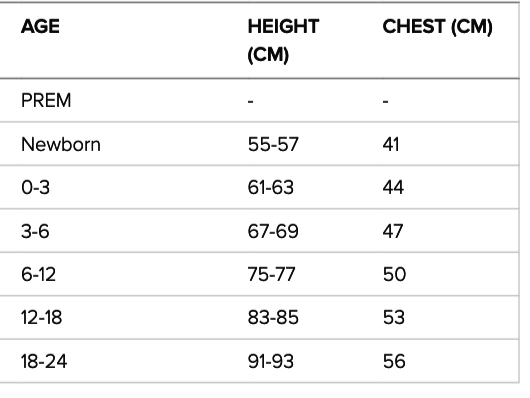Click the 55-57 height value
Image resolution: width=530 pixels, height=398 pixels.
(273, 144)
